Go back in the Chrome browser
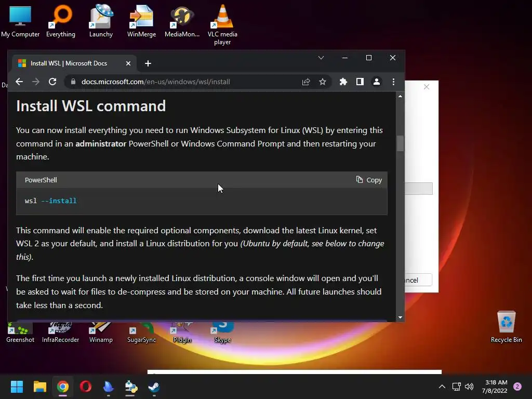The image size is (532, 399). 19,82
